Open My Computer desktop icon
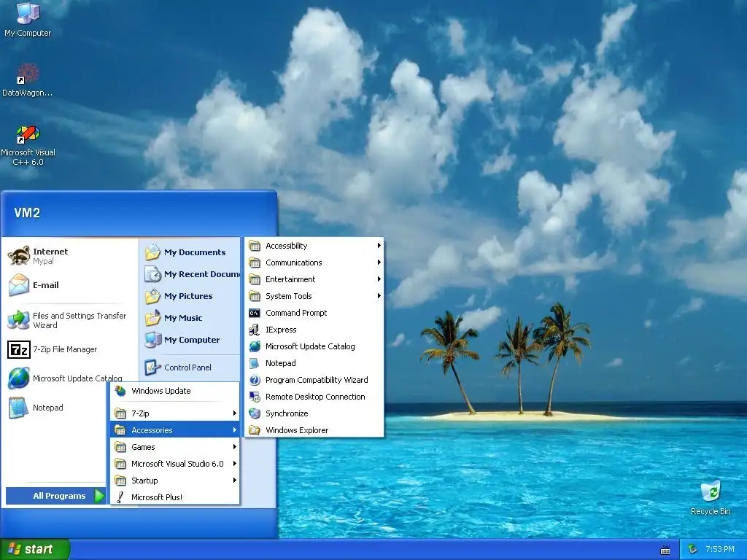747x560 pixels. coord(28,13)
